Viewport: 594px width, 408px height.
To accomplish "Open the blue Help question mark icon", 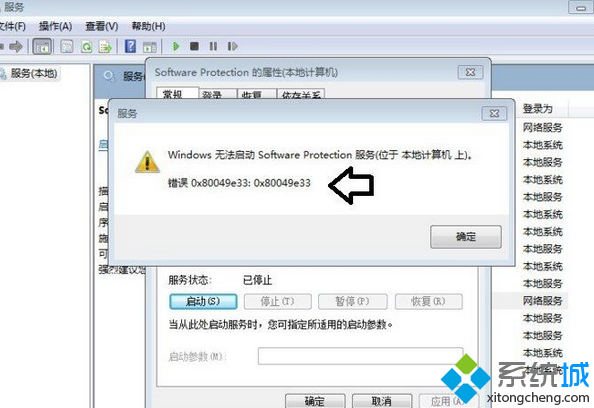I will pyautogui.click(x=130, y=46).
